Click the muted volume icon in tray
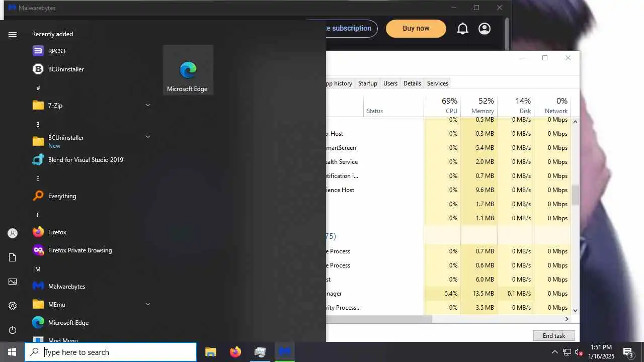Screen dimensions: 644x362 [579, 352]
